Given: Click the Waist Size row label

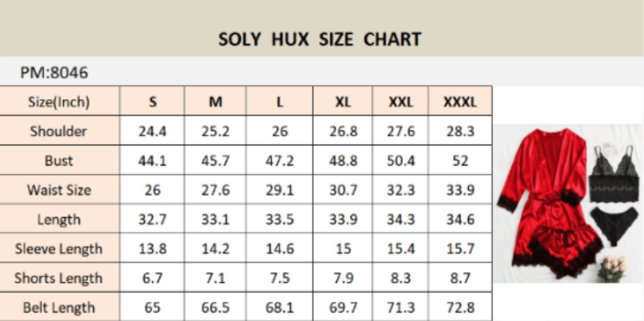Looking at the screenshot, I should coord(60,189).
